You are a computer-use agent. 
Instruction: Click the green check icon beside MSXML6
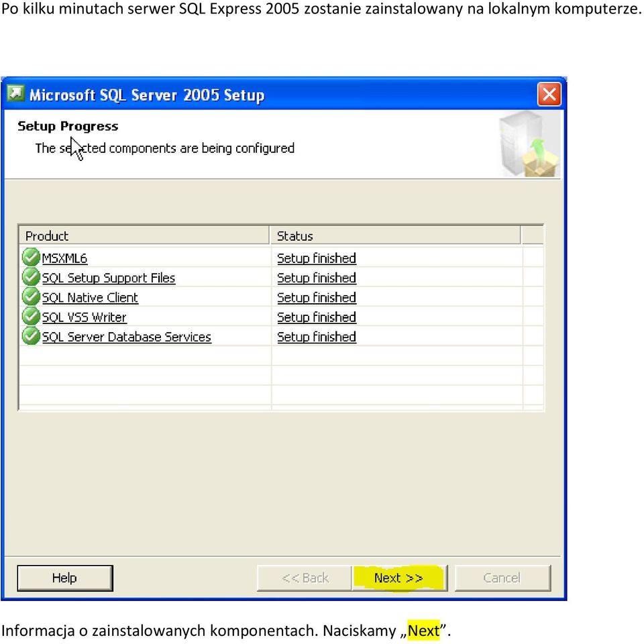(31, 257)
